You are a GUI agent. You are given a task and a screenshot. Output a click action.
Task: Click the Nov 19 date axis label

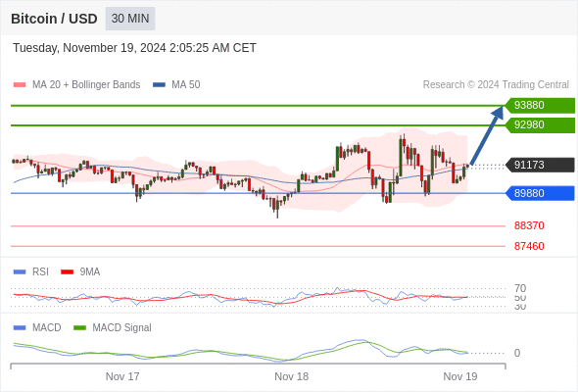coord(460,376)
